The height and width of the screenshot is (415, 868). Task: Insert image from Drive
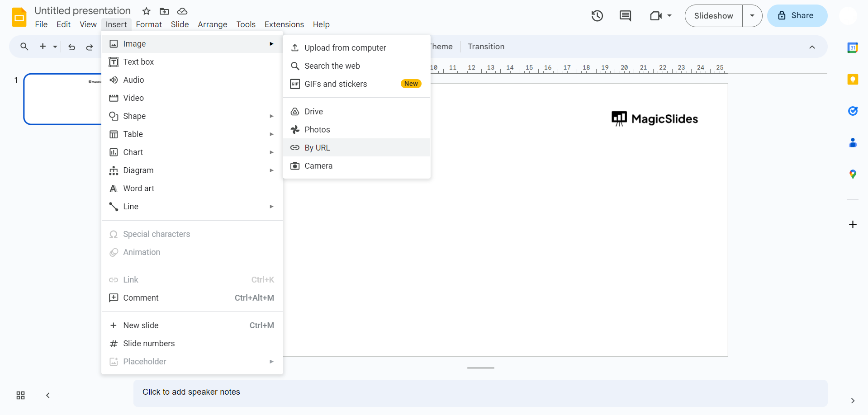356,112
